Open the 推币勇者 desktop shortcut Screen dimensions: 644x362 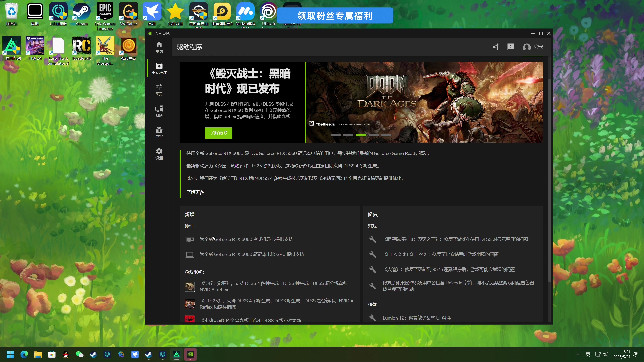[129, 49]
